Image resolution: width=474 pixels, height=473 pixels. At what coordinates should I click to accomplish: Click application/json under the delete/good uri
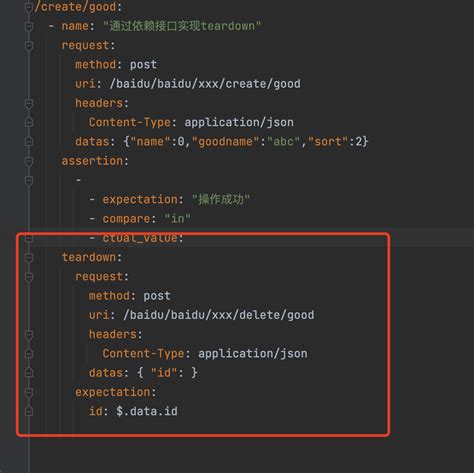[253, 354]
